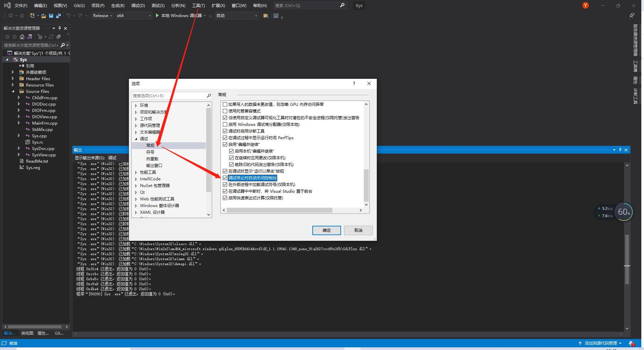Click the Save All toolbar icon
The height and width of the screenshot is (350, 644).
(x=58, y=16)
